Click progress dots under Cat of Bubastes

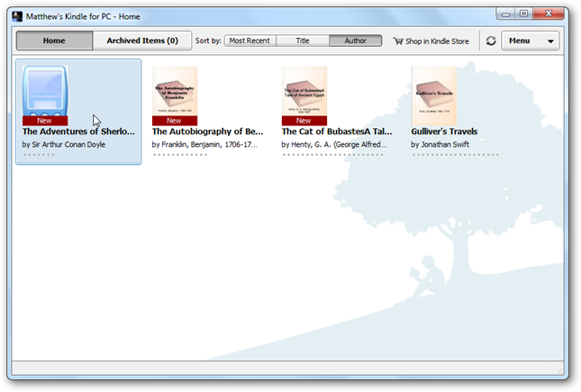[332, 155]
